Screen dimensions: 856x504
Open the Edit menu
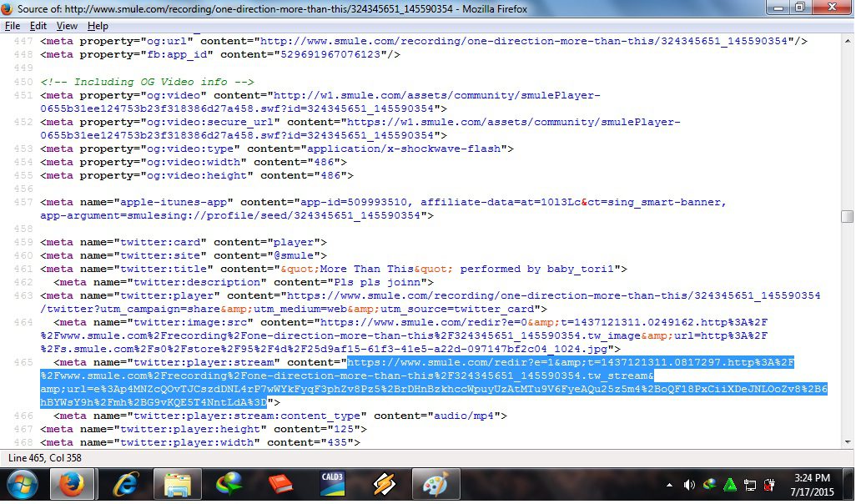coord(38,26)
